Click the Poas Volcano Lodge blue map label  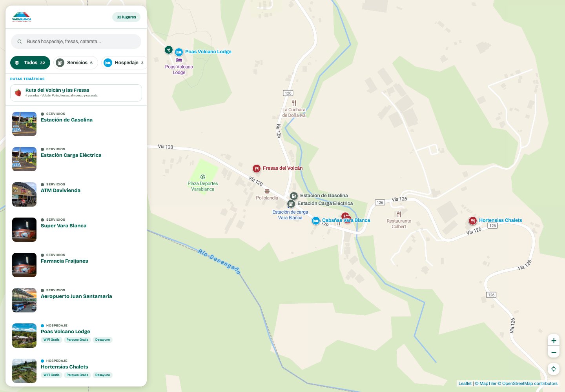click(x=208, y=52)
